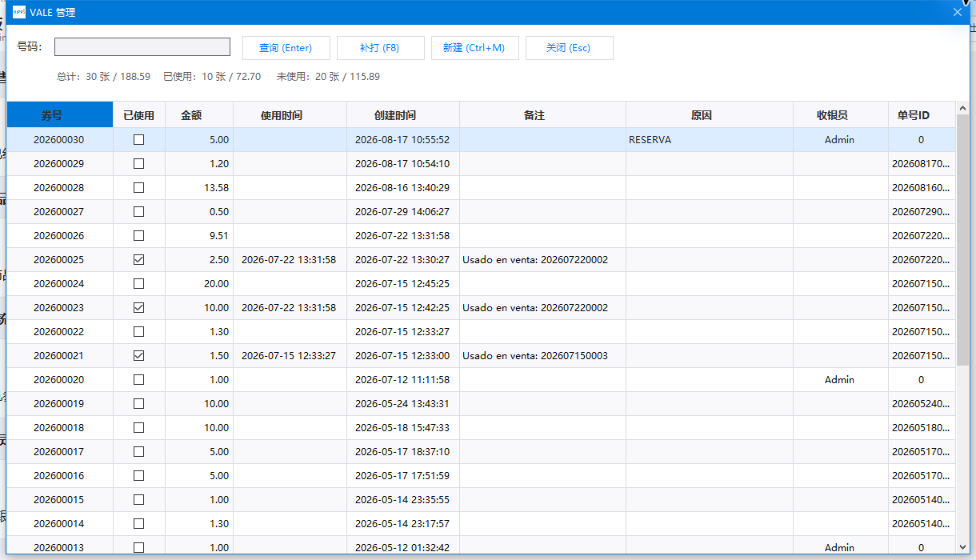
Task: Select voucher number 202600022 cell
Action: (x=58, y=332)
